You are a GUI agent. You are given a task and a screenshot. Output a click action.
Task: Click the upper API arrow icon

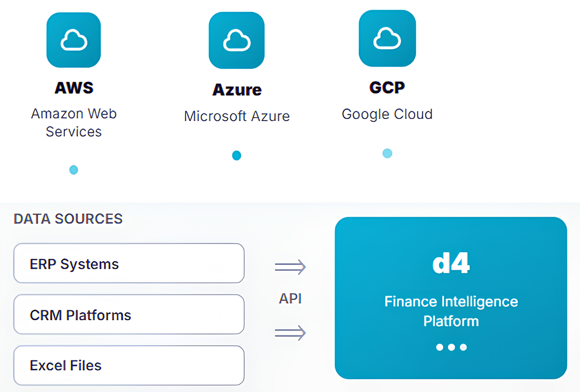click(x=290, y=267)
